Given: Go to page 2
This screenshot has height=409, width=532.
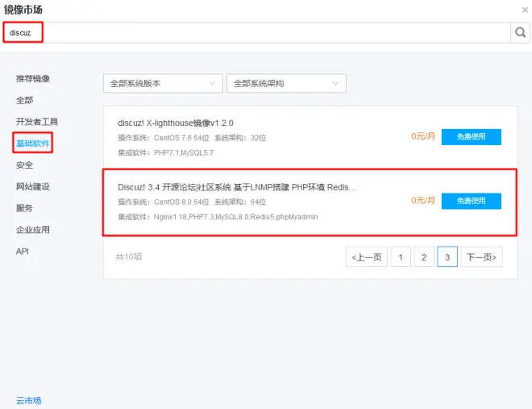Looking at the screenshot, I should coord(424,257).
